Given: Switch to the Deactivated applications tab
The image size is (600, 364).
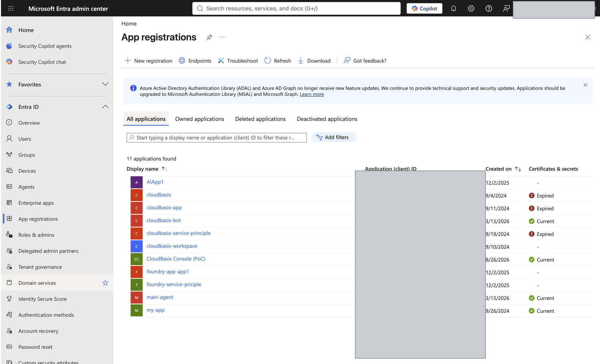Looking at the screenshot, I should (x=327, y=119).
